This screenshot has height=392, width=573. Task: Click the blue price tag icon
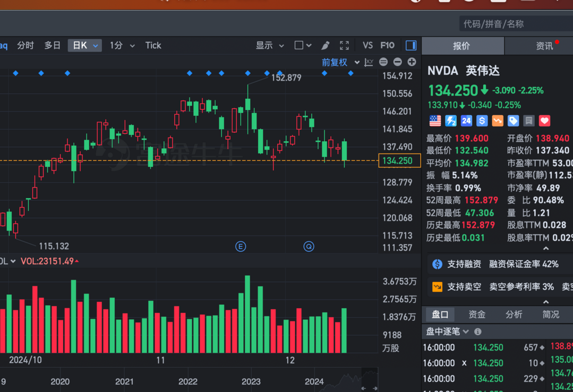(x=513, y=121)
